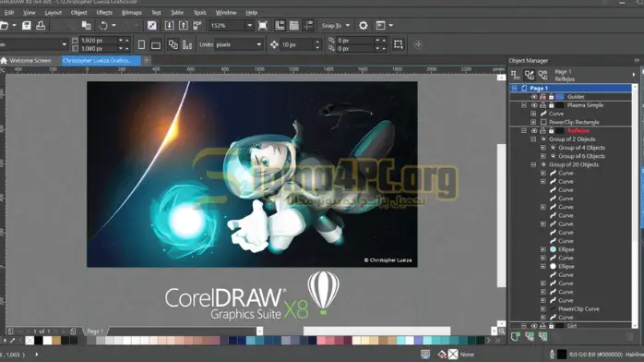Select the Group of 6 Objects row
Viewport: 644px width, 362px height.
pos(581,156)
